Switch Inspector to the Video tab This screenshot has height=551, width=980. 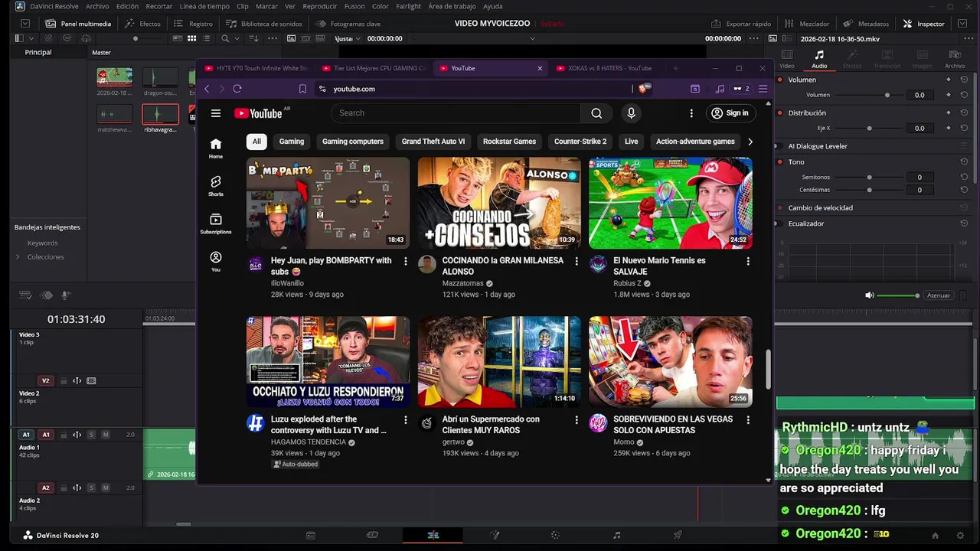(787, 60)
